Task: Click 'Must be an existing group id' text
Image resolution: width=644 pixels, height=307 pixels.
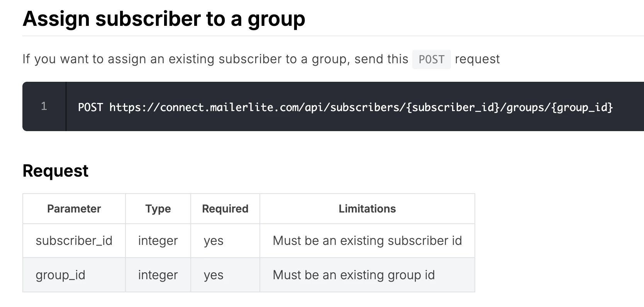Action: click(354, 275)
